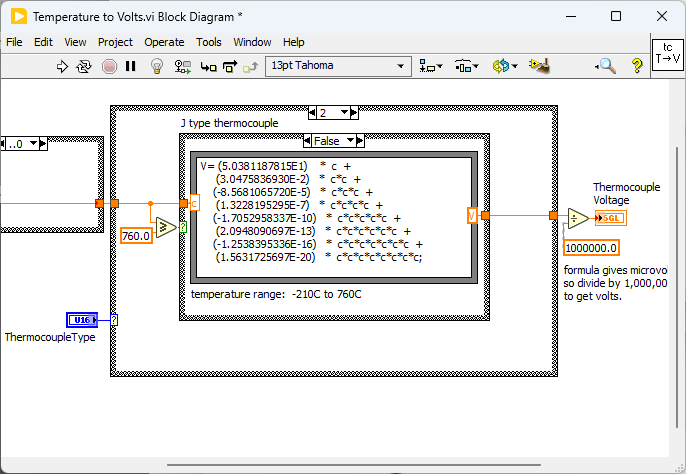This screenshot has height=474, width=686.
Task: Open the Tools menu
Action: 209,42
